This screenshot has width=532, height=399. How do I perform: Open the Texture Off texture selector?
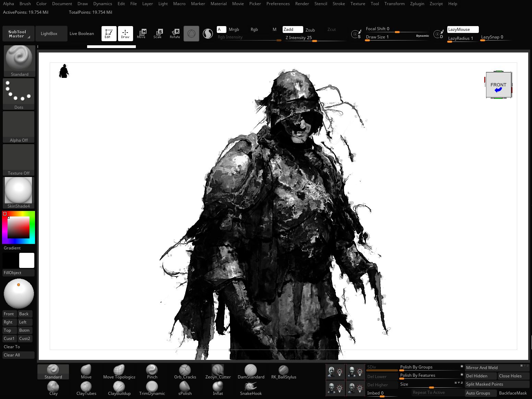click(19, 157)
